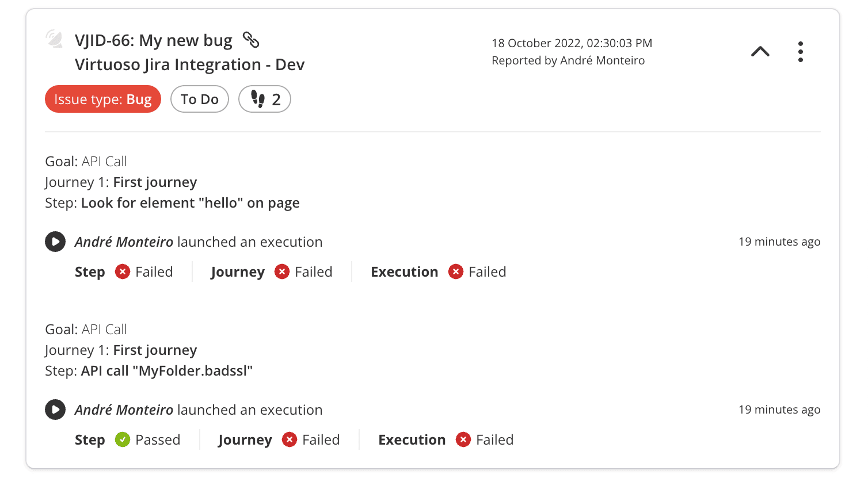Image resolution: width=868 pixels, height=482 pixels.
Task: Click the play icon of the first execution
Action: 55,242
